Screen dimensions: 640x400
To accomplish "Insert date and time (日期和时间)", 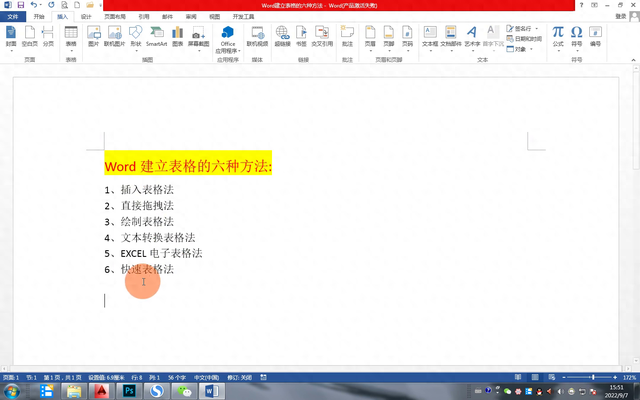I will pyautogui.click(x=524, y=39).
